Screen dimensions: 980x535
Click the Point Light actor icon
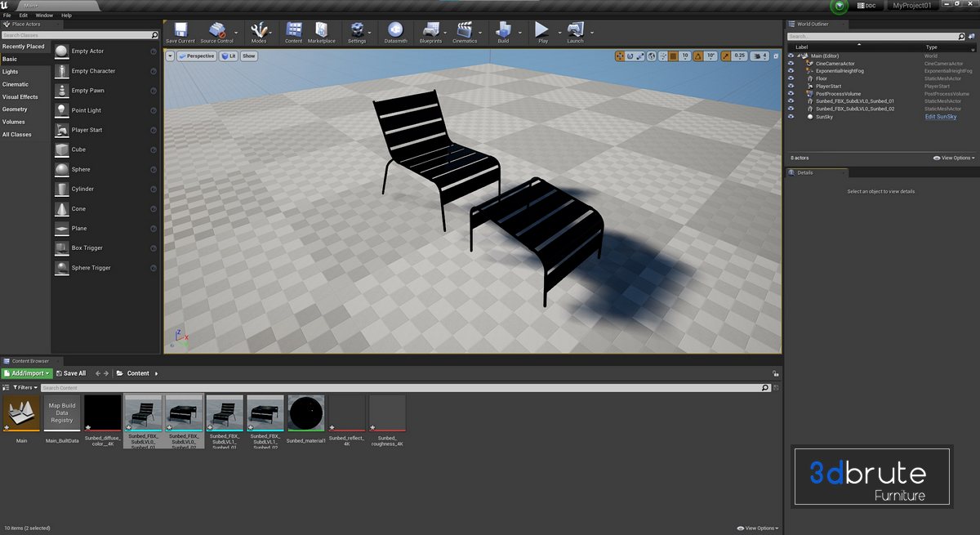click(63, 110)
